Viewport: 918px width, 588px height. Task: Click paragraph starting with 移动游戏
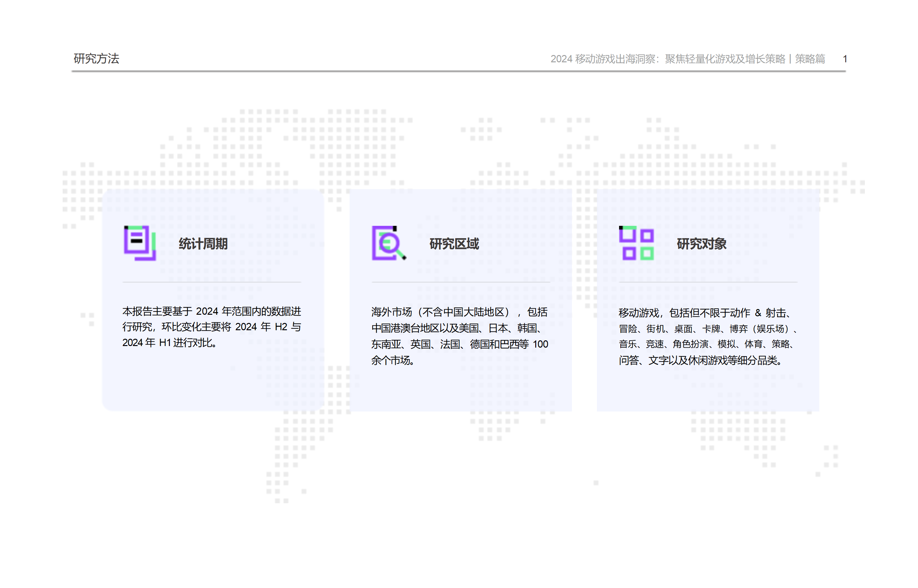[x=707, y=336]
